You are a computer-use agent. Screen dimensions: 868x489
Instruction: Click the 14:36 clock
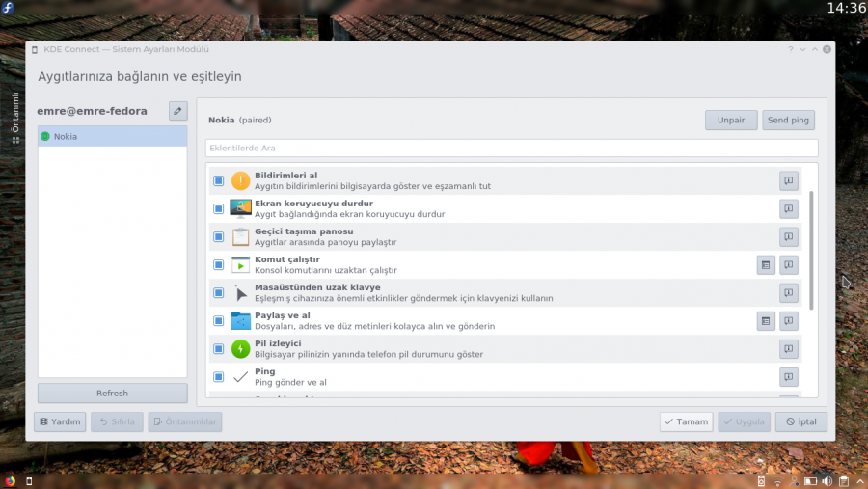pyautogui.click(x=847, y=8)
